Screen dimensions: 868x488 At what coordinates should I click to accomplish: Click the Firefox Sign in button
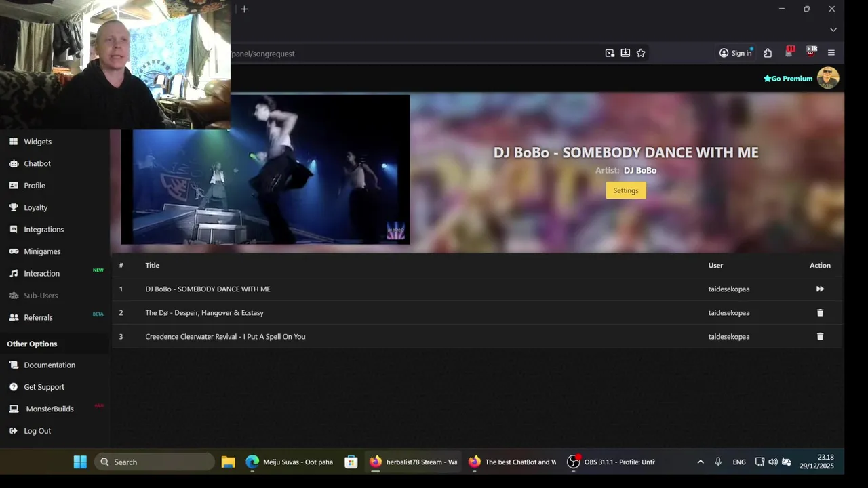coord(736,53)
